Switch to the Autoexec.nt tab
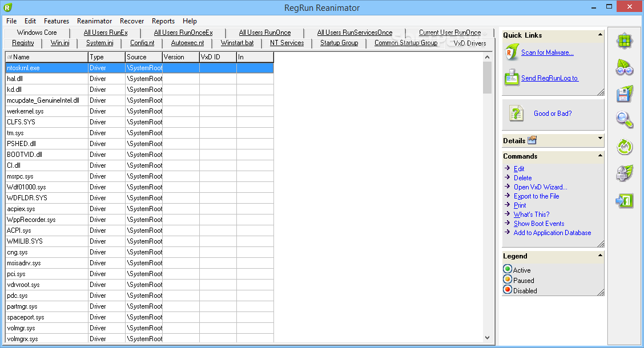Screen dimensions: 644x348 tap(187, 43)
